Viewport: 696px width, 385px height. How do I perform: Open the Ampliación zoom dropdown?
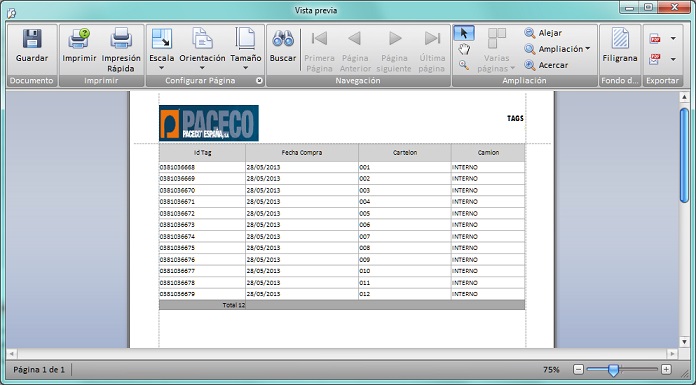[x=558, y=49]
